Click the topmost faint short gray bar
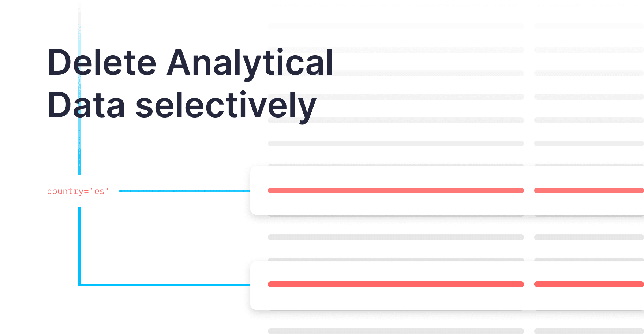This screenshot has height=334, width=644. coord(588,26)
